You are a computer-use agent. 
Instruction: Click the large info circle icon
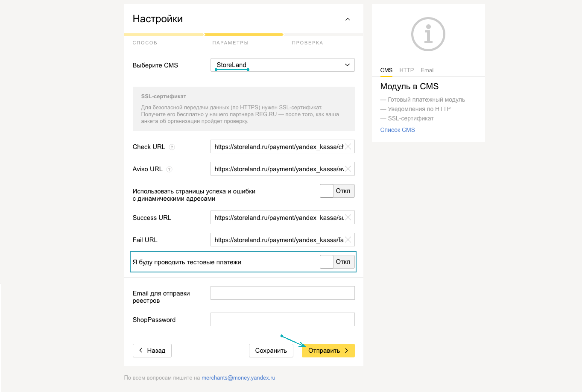pos(428,34)
